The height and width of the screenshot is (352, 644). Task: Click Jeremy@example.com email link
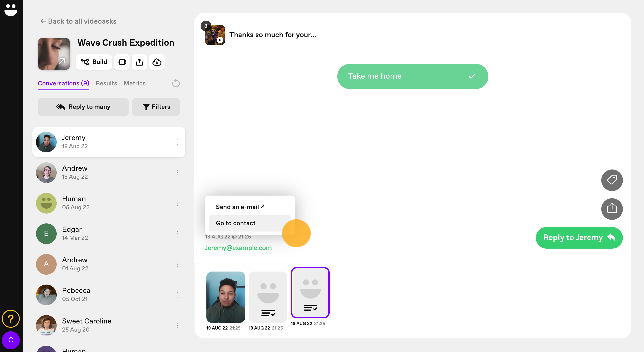point(238,247)
